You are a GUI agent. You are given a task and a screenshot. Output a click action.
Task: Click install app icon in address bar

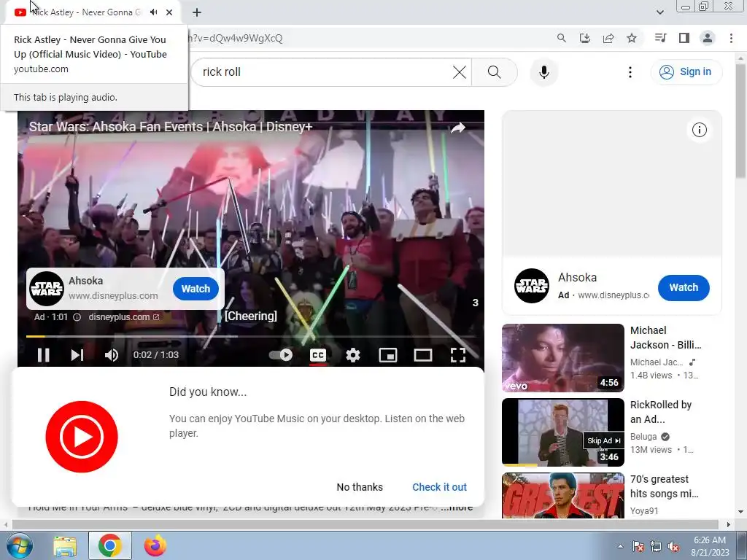[584, 38]
